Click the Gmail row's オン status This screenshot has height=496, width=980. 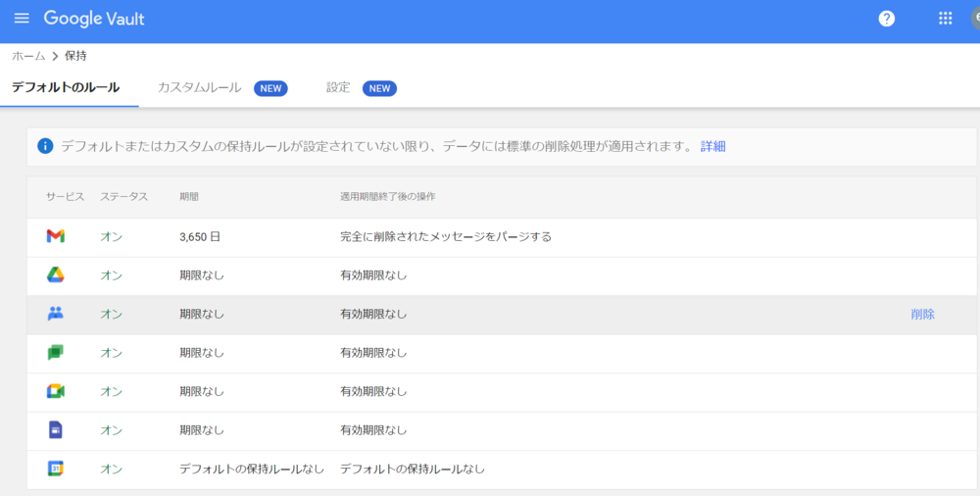111,236
